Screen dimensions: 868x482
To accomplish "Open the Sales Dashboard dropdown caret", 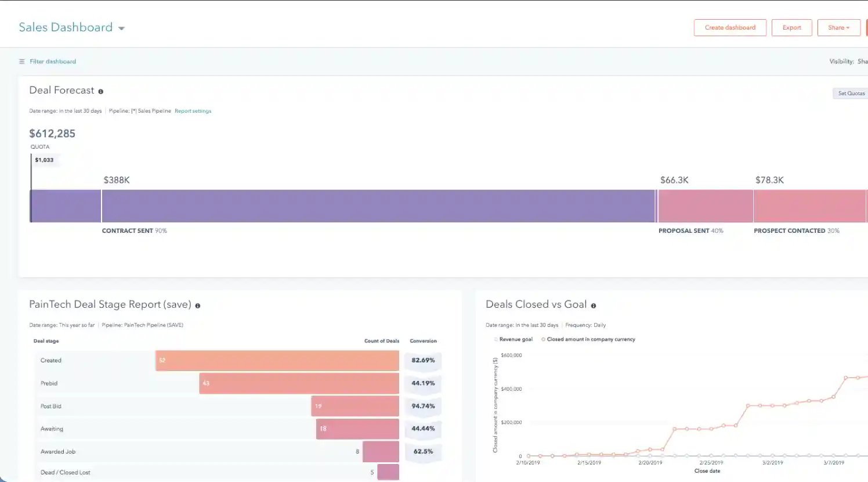I will [x=121, y=28].
